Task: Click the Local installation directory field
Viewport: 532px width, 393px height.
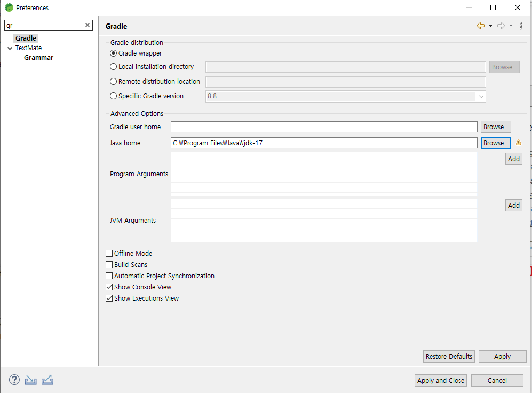Action: 345,67
